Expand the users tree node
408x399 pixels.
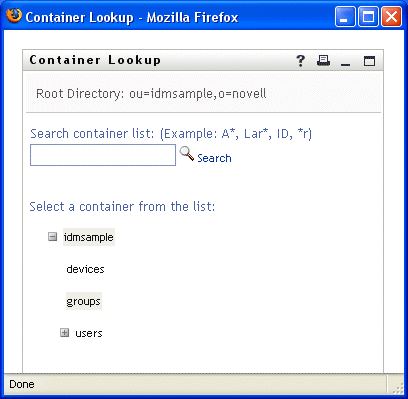(x=65, y=333)
